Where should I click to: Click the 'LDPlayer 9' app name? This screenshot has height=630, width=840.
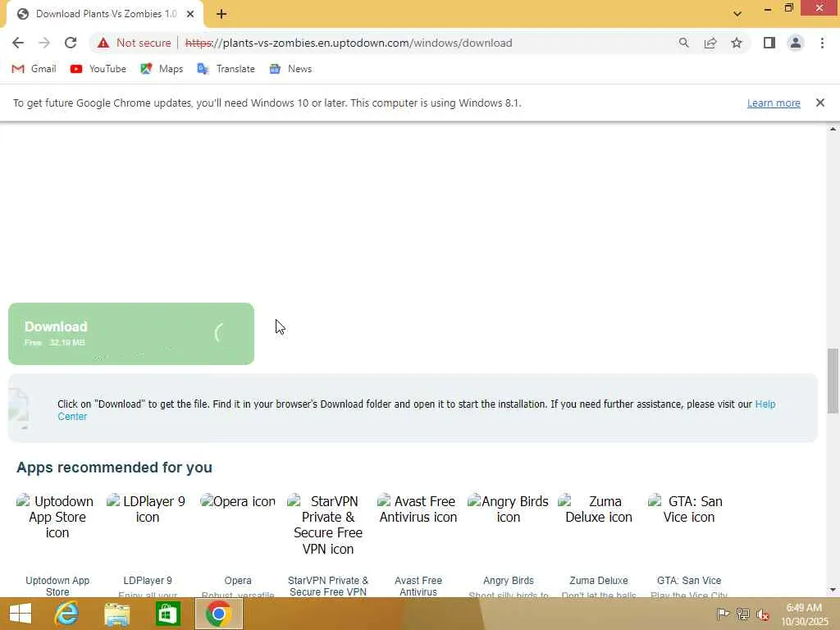[148, 581]
